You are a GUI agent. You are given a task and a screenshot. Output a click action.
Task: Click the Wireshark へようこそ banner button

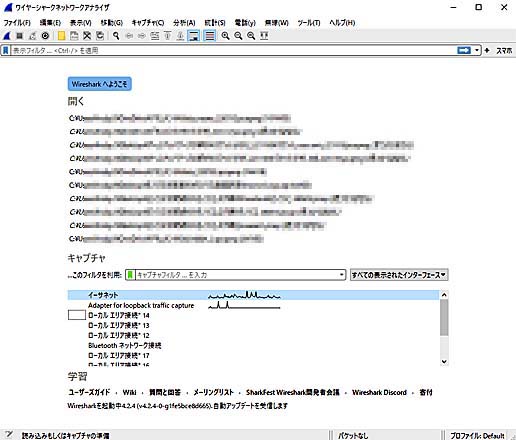pos(100,84)
